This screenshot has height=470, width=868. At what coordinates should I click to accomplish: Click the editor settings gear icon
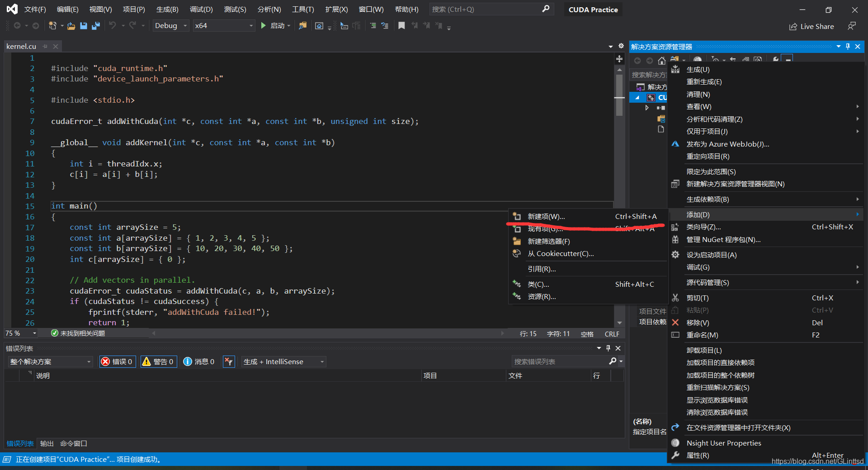coord(621,46)
